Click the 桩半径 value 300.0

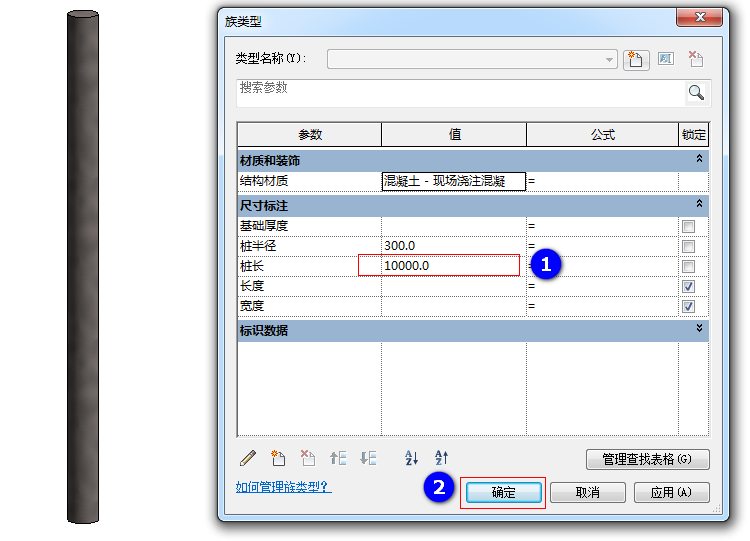coord(453,246)
